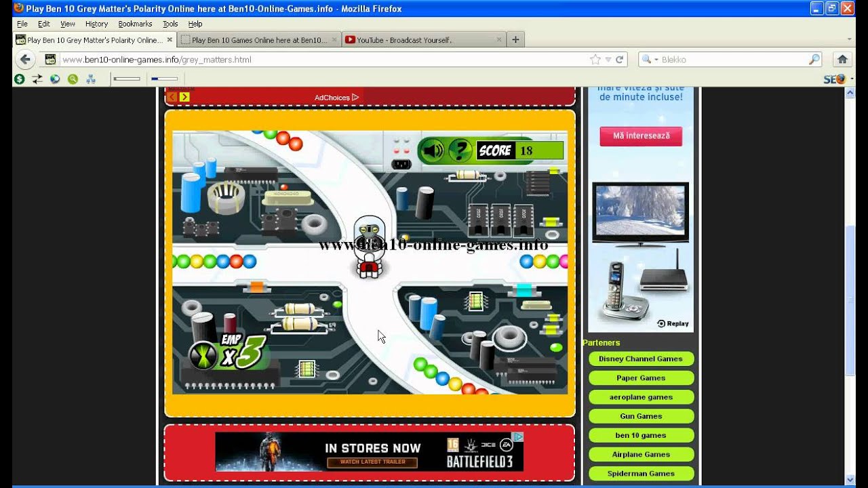The image size is (868, 488).
Task: Click the Score value 18
Action: [526, 150]
